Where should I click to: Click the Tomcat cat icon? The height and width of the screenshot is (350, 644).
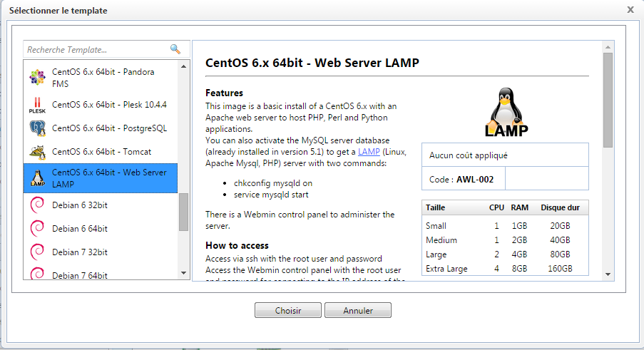pyautogui.click(x=37, y=152)
